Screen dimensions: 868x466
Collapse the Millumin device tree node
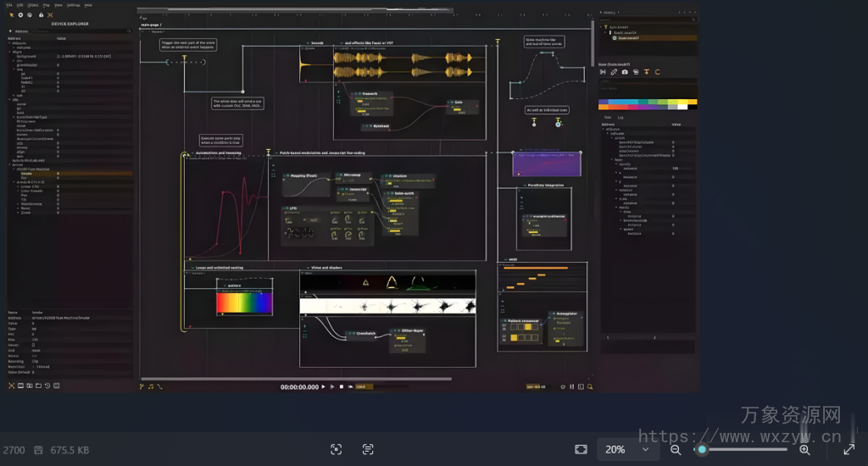(x=9, y=43)
